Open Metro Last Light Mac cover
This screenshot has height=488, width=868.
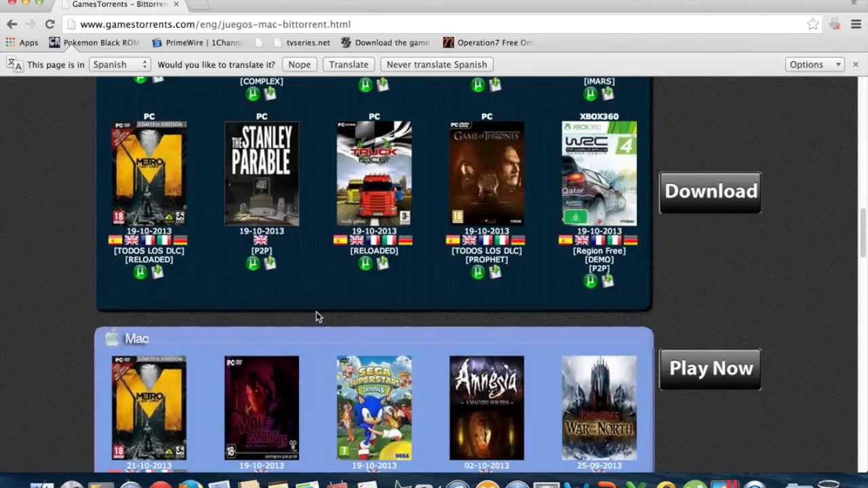pos(149,408)
